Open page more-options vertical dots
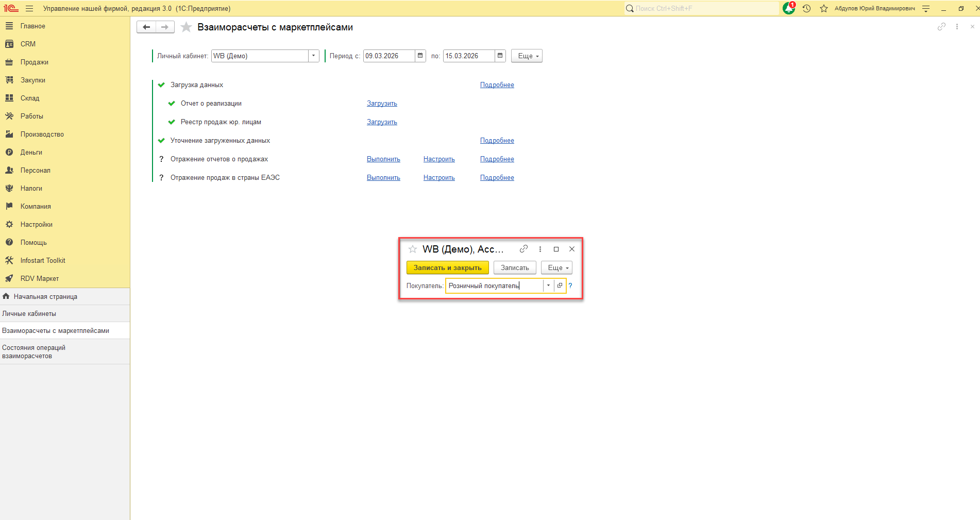This screenshot has height=520, width=980. 957,26
